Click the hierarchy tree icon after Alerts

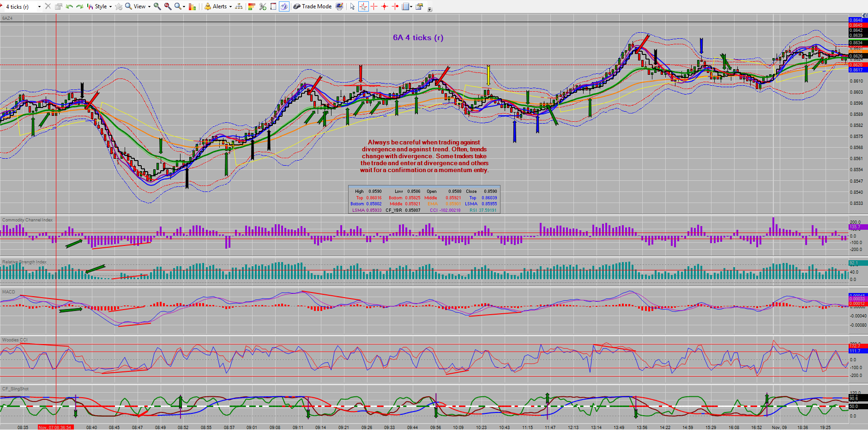(239, 6)
